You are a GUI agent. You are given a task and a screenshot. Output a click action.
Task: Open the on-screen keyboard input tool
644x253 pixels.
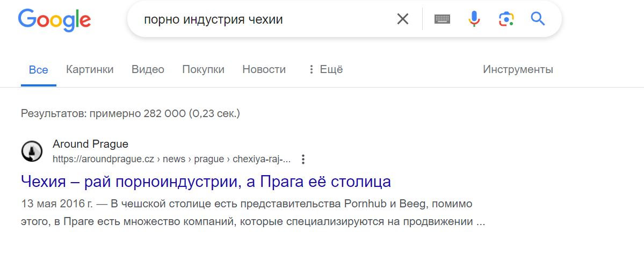442,19
